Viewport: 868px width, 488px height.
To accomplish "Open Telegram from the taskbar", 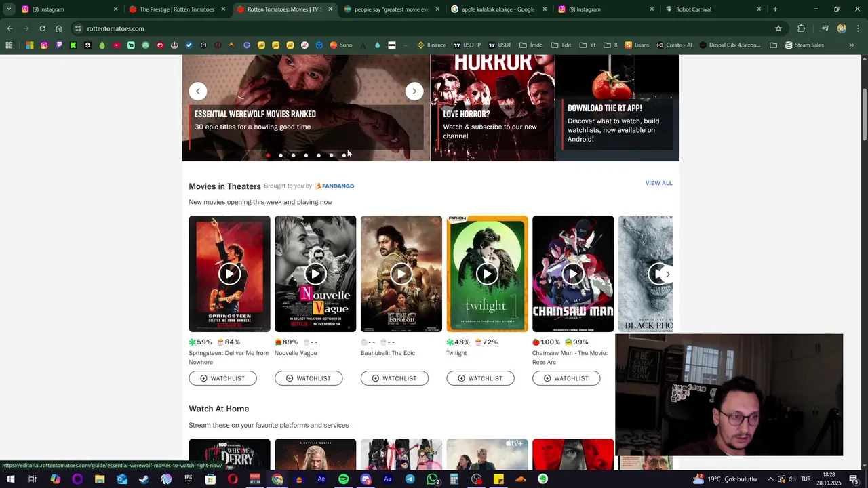I will pyautogui.click(x=410, y=479).
